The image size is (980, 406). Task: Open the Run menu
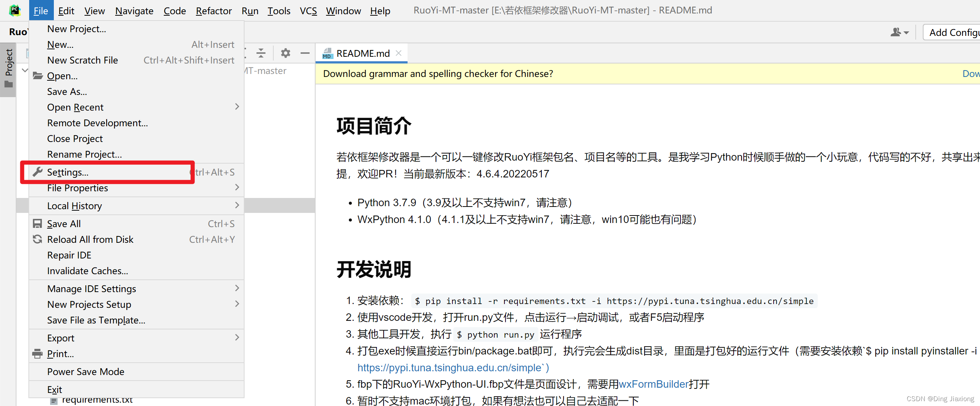pos(249,10)
